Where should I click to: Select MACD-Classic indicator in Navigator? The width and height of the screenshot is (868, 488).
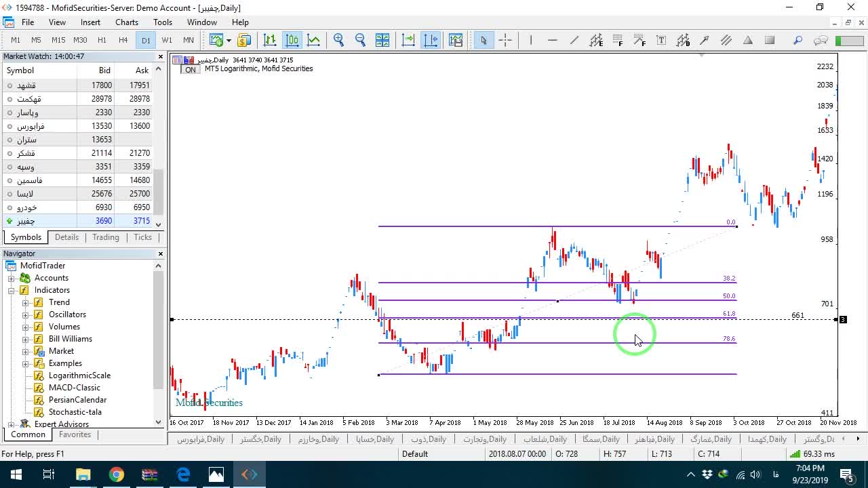[x=74, y=388]
